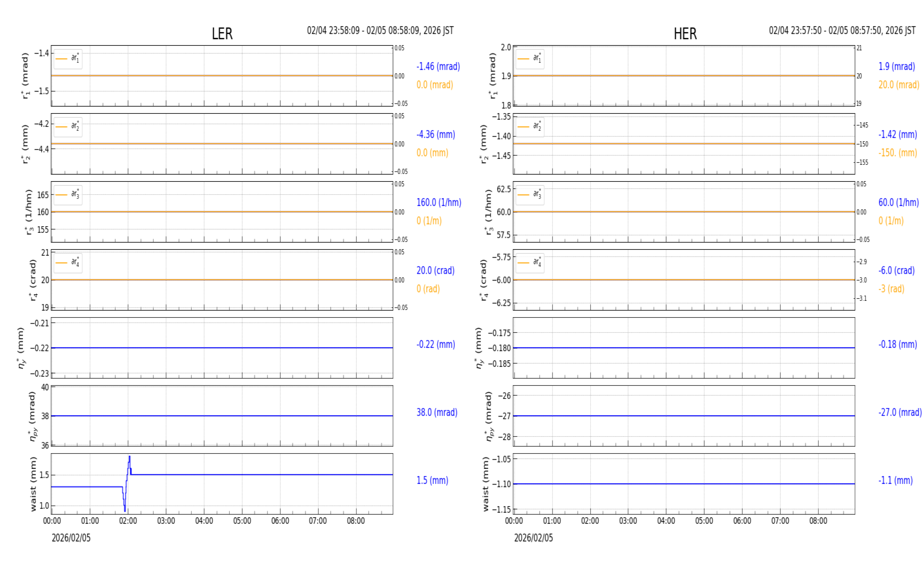Viewport: 924px width, 565px height.
Task: Click the ∂r2* legend in the HER panel
Action: pyautogui.click(x=530, y=127)
